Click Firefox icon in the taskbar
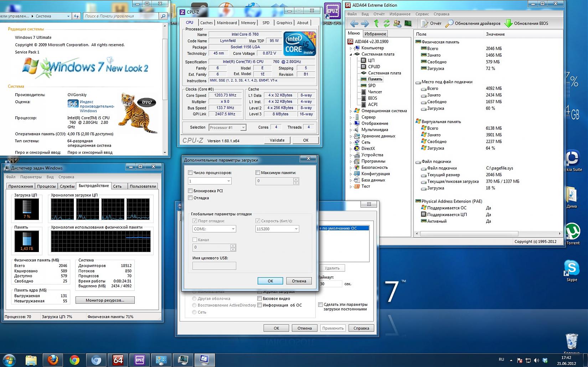 pyautogui.click(x=53, y=360)
